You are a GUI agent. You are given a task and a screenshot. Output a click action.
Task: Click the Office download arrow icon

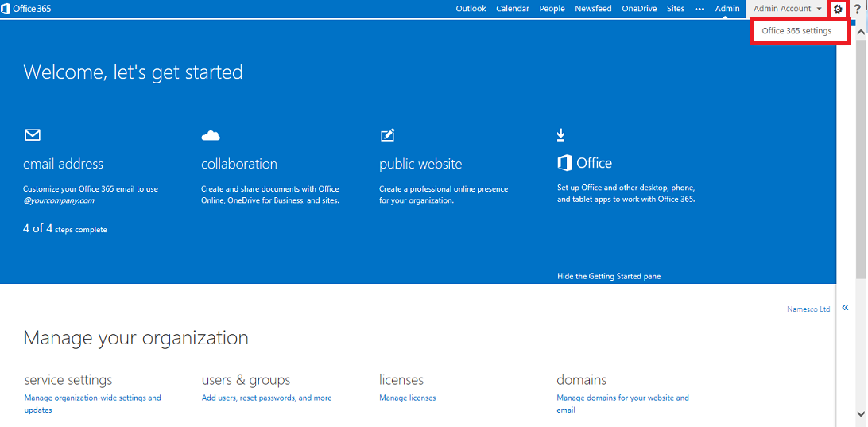click(x=561, y=134)
